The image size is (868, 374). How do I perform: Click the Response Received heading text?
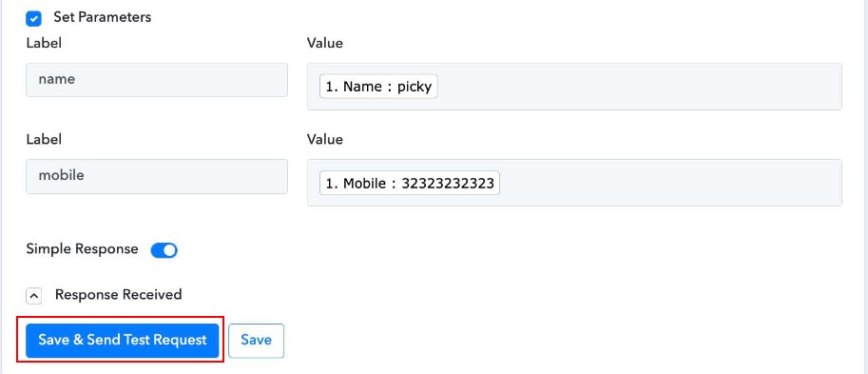119,294
